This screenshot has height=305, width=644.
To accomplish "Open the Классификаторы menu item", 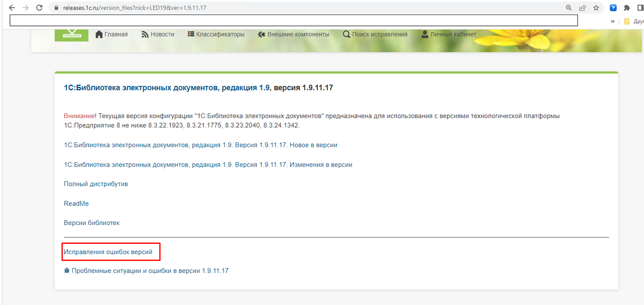I will [220, 34].
